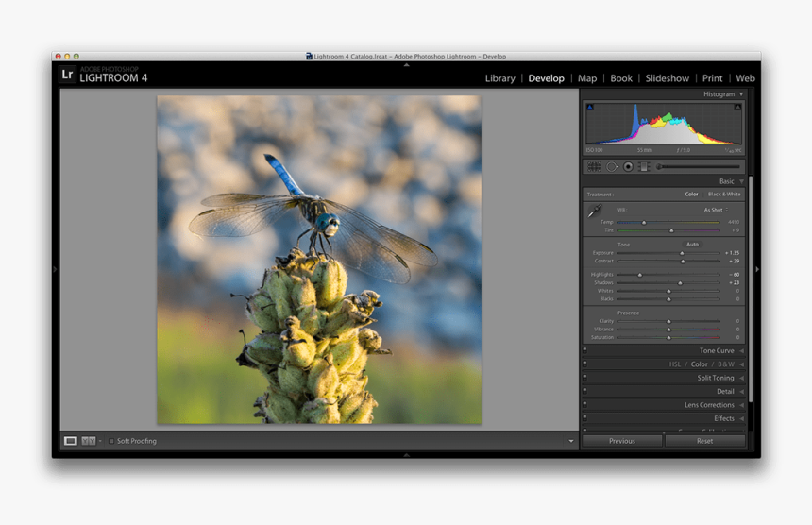Click the Highlights slider handle
Image resolution: width=812 pixels, height=525 pixels.
pos(640,275)
